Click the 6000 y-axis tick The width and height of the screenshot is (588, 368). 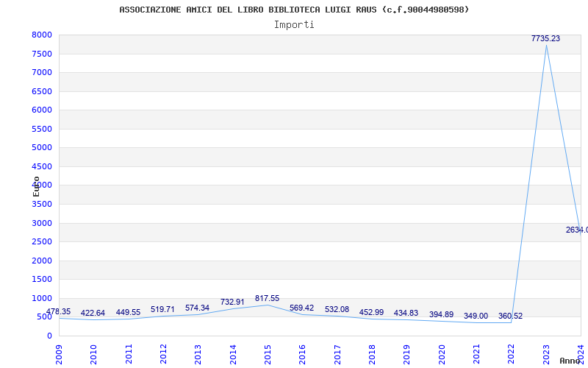click(x=42, y=110)
